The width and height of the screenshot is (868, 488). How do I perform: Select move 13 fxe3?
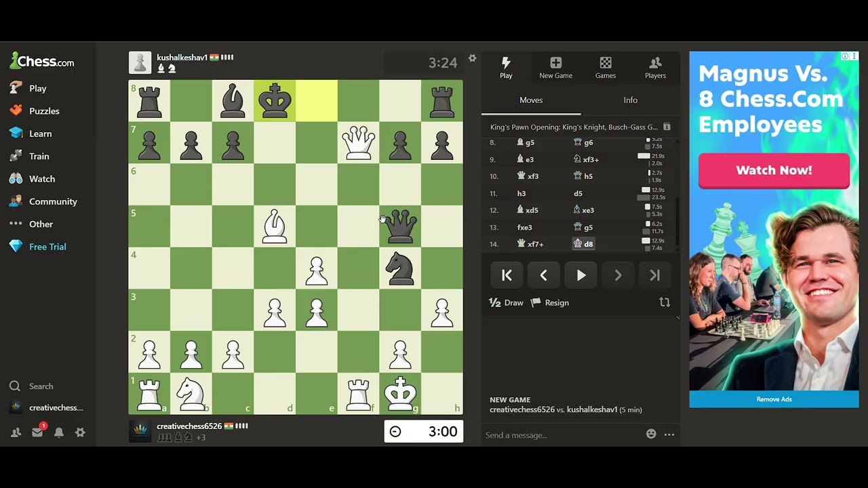(x=525, y=227)
